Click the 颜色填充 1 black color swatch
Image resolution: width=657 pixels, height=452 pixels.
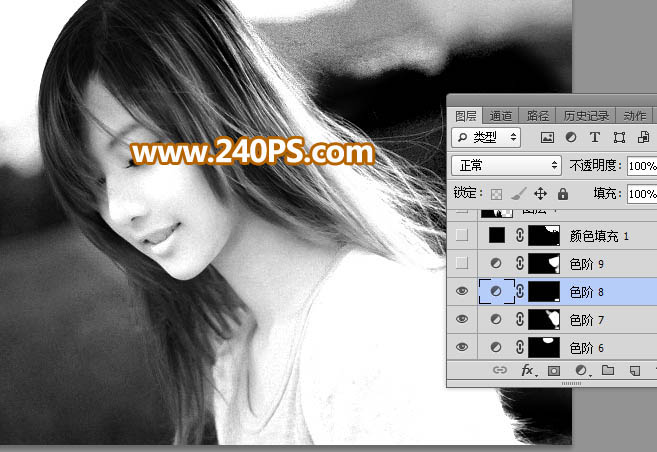coord(497,235)
